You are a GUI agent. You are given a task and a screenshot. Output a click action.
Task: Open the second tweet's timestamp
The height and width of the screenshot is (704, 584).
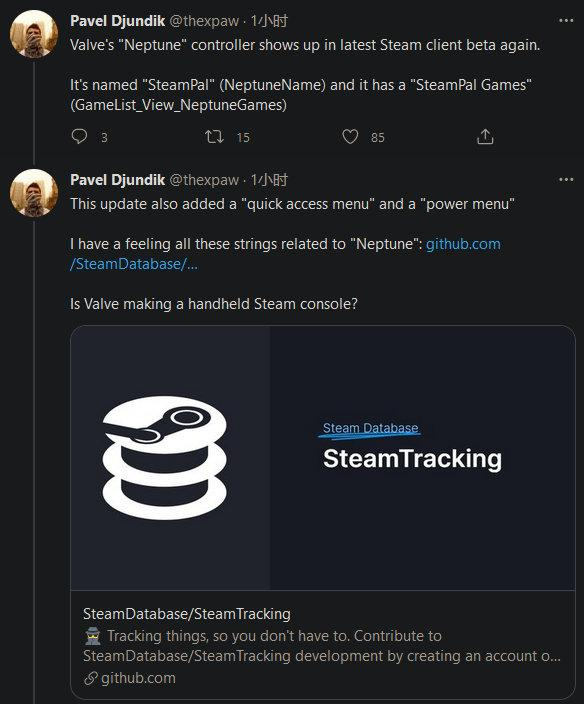269,180
